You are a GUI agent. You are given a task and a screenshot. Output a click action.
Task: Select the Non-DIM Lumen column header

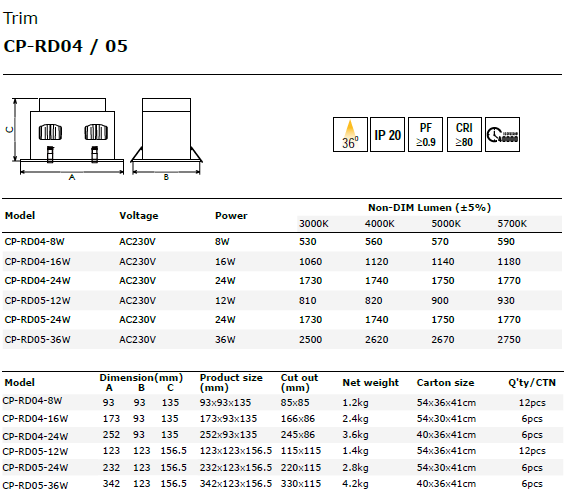429,208
